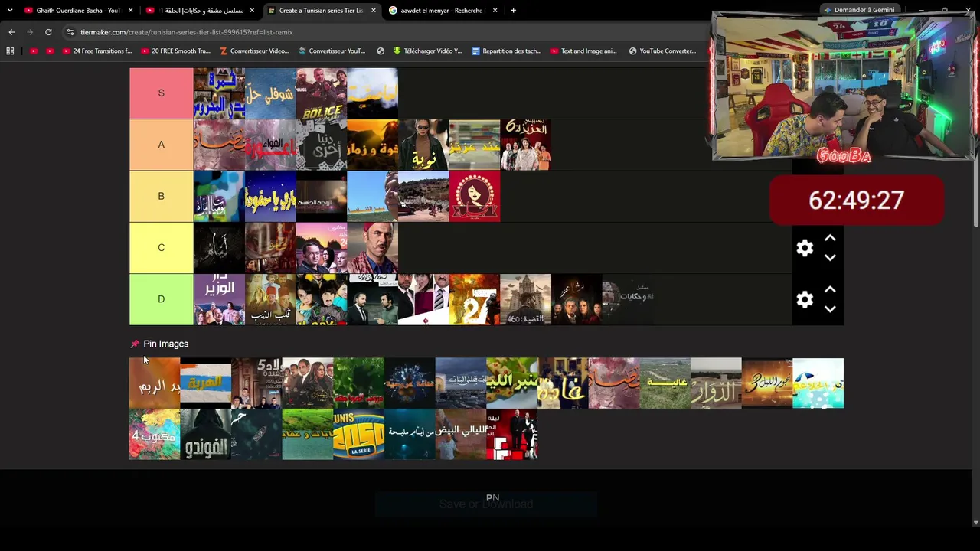Viewport: 980px width, 551px height.
Task: Select the نوبة poster in A tier
Action: 423,145
